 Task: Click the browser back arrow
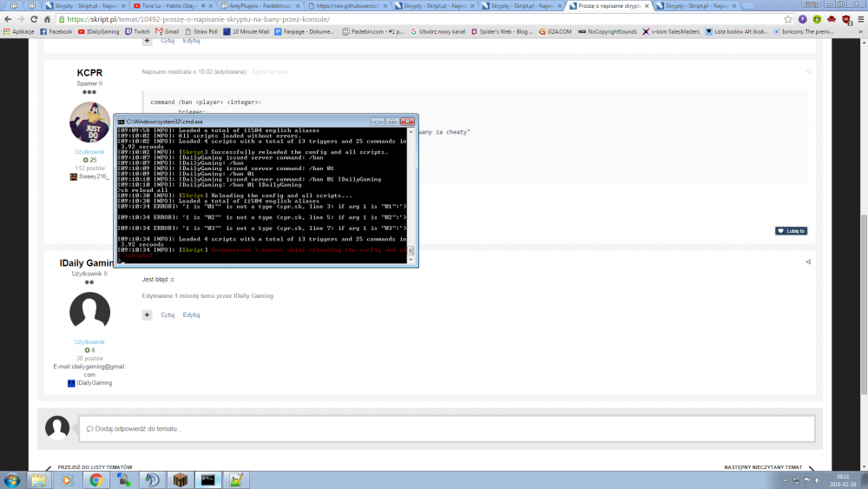pos(8,19)
